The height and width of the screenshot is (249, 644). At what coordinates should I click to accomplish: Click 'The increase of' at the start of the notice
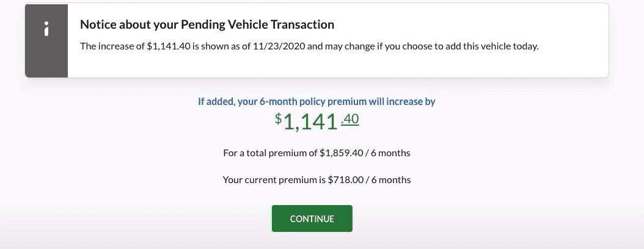(112, 46)
